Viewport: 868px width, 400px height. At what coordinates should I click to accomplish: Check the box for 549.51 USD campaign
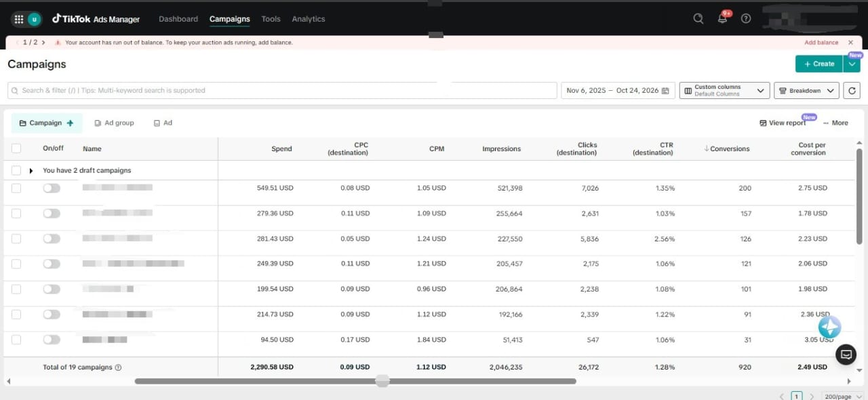[x=16, y=188]
